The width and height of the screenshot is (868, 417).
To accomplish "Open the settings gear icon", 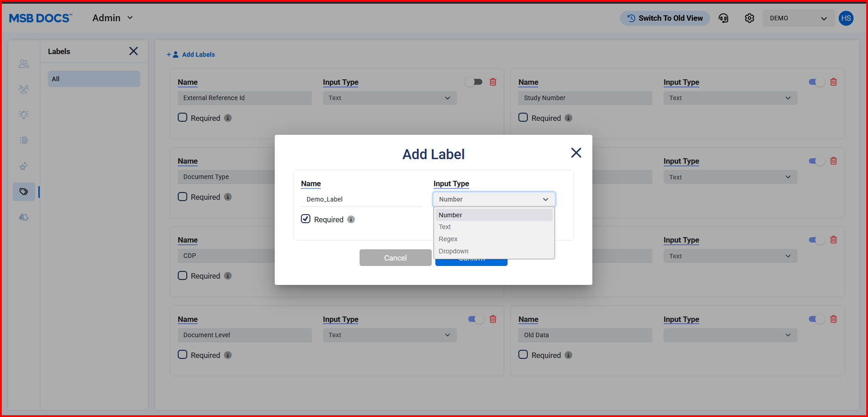I will coord(749,18).
